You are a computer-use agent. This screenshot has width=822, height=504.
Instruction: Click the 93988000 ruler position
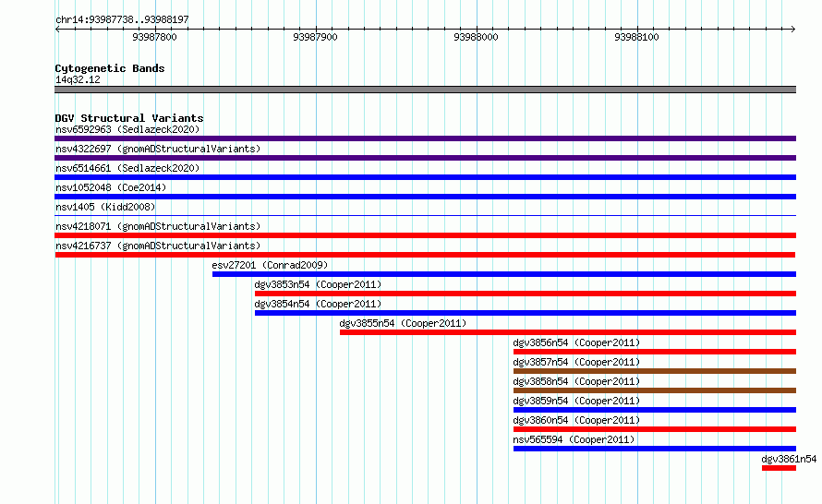(476, 37)
